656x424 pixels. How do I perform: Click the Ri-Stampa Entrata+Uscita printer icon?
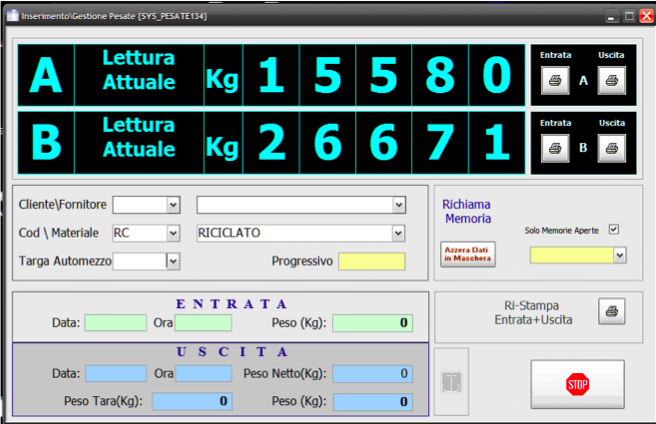coord(612,311)
